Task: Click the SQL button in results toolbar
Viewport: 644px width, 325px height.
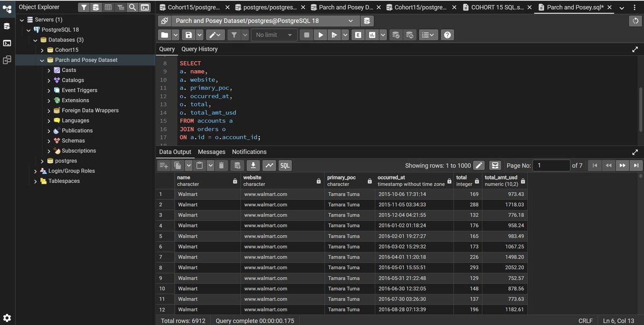Action: tap(285, 165)
